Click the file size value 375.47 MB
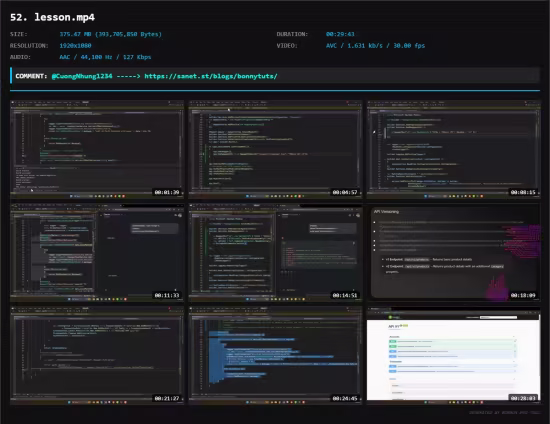Viewport: 550px width, 424px height. (x=110, y=34)
